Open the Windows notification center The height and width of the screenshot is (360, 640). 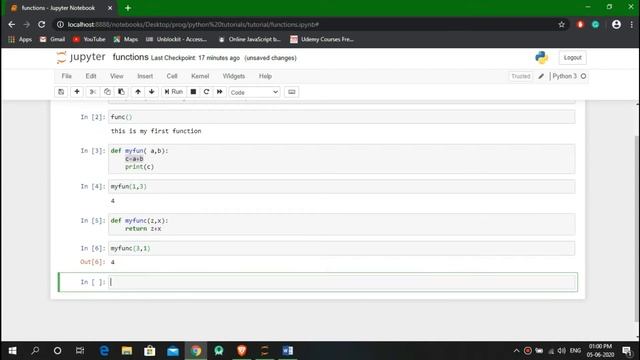pos(627,351)
